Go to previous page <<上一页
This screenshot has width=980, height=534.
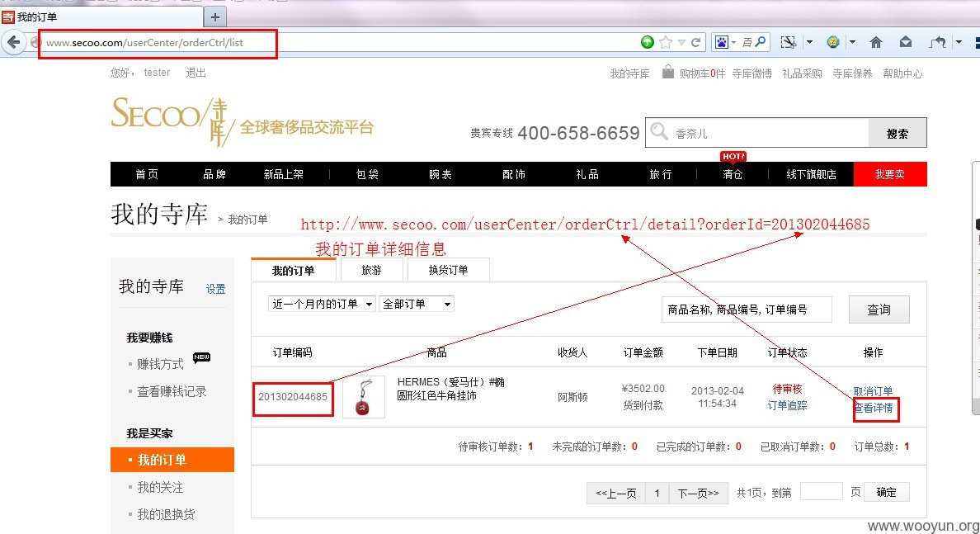click(615, 494)
